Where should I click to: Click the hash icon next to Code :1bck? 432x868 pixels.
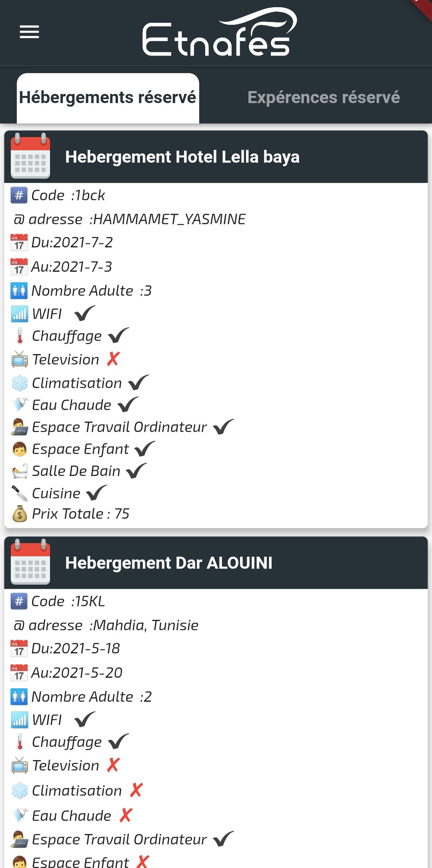pyautogui.click(x=19, y=195)
